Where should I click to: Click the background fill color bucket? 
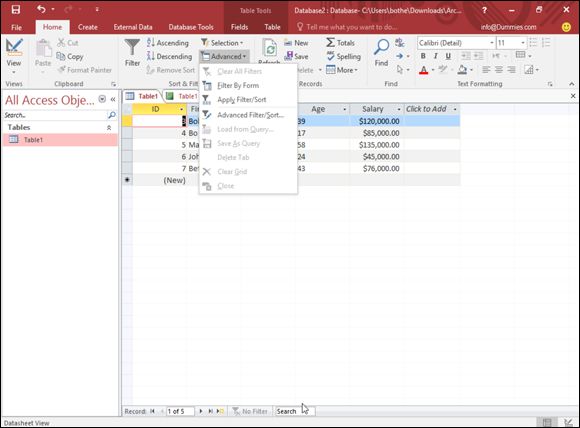point(462,70)
